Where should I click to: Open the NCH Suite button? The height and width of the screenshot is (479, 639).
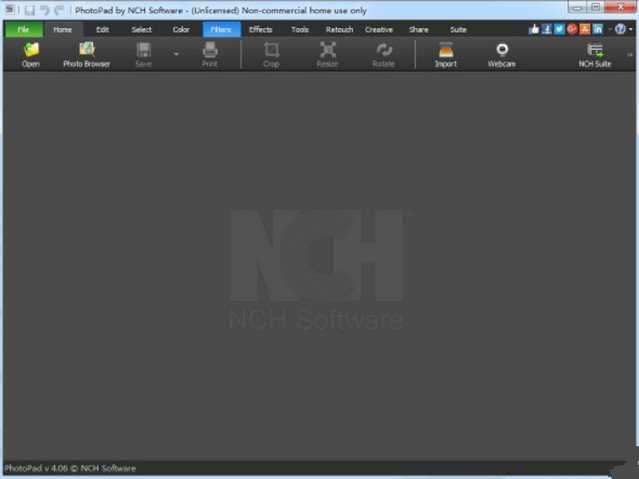595,54
